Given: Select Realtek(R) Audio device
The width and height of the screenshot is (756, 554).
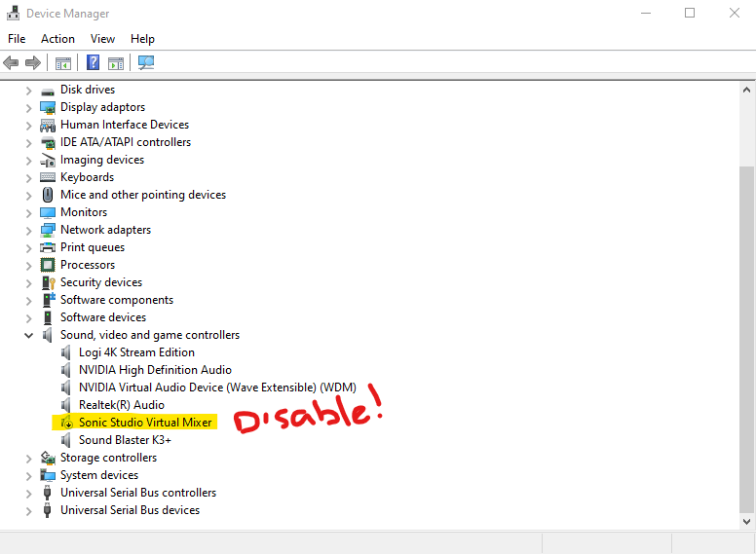Looking at the screenshot, I should [122, 405].
